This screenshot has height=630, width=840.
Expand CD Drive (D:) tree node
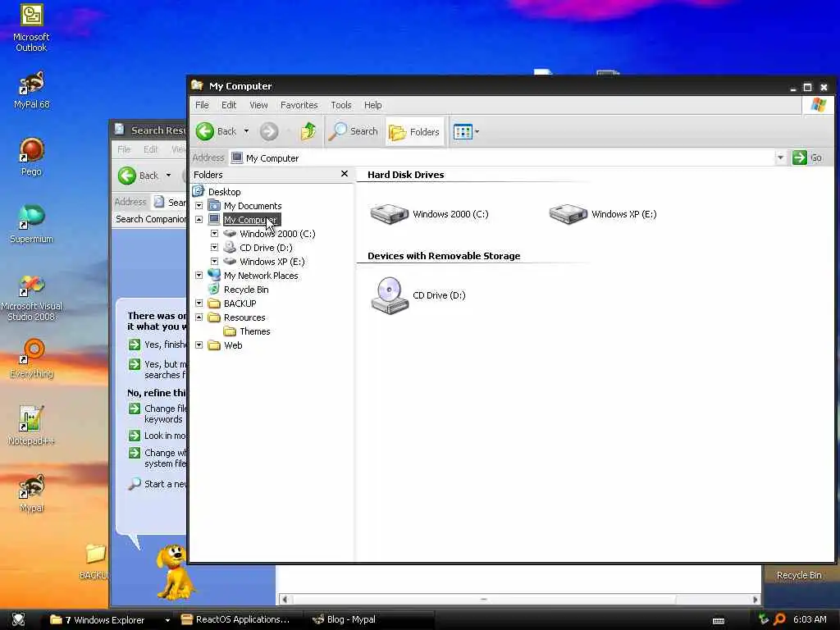point(214,248)
